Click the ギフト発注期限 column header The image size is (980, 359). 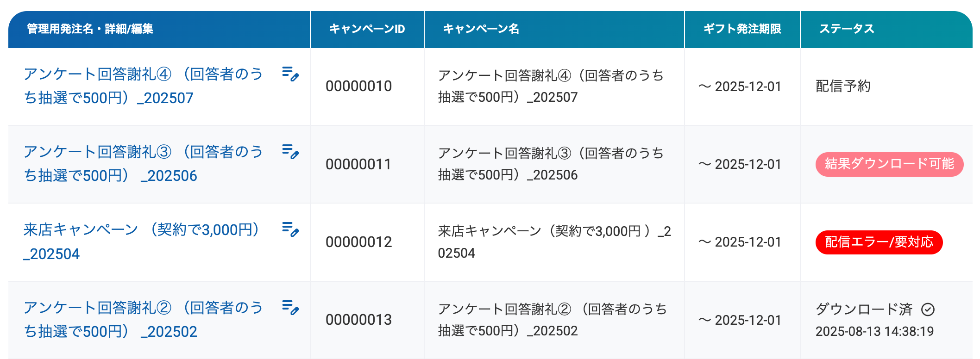(x=742, y=29)
